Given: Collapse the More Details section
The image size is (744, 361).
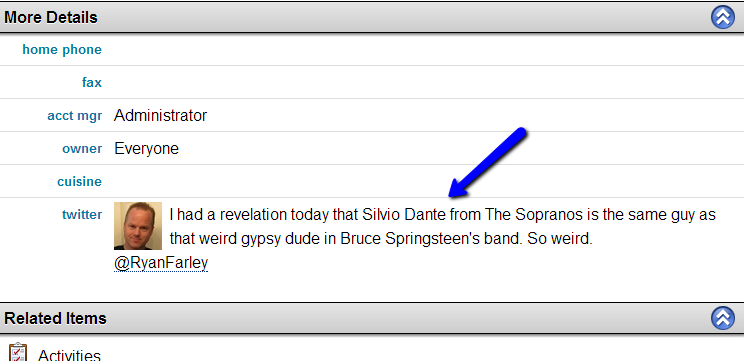Looking at the screenshot, I should [x=723, y=17].
